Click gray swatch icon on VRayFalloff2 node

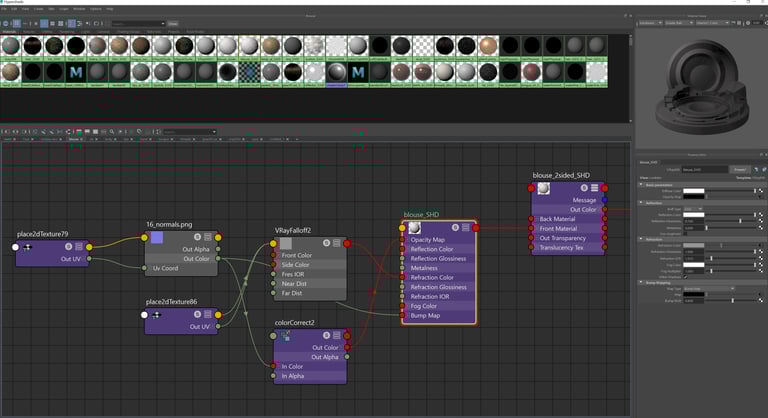286,244
